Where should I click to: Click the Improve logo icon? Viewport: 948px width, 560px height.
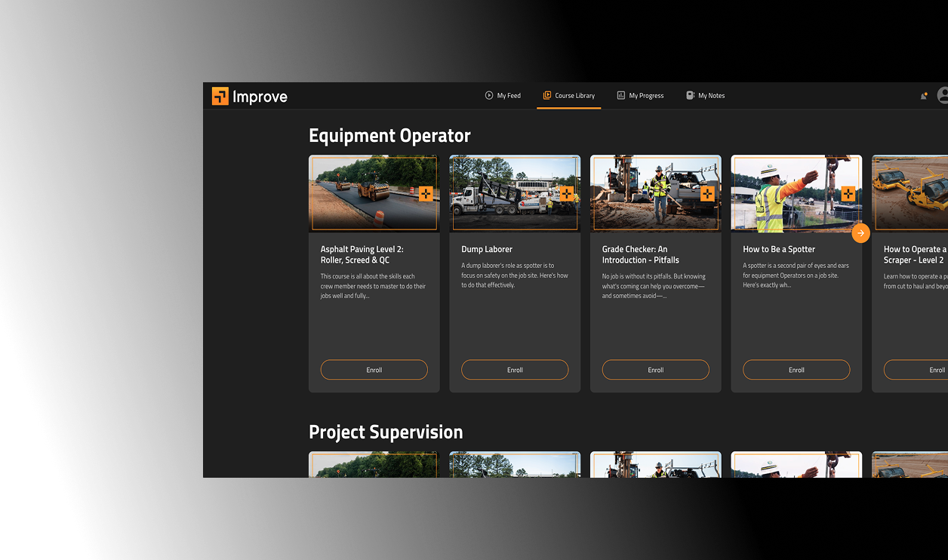[220, 96]
